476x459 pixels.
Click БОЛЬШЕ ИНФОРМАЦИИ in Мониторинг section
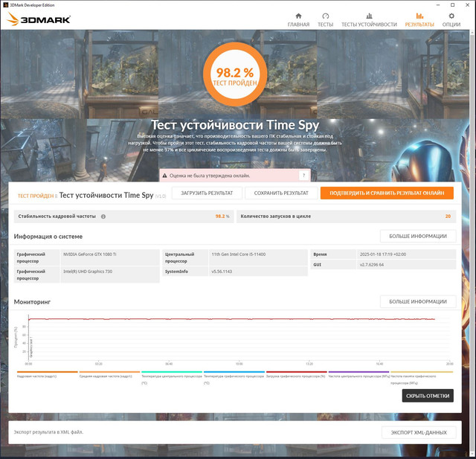(418, 301)
